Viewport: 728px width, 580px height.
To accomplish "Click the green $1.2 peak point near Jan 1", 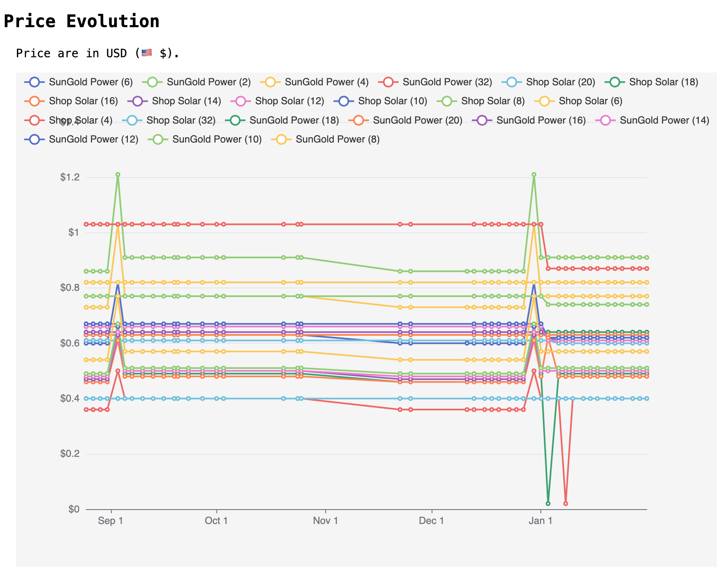I will [x=534, y=175].
